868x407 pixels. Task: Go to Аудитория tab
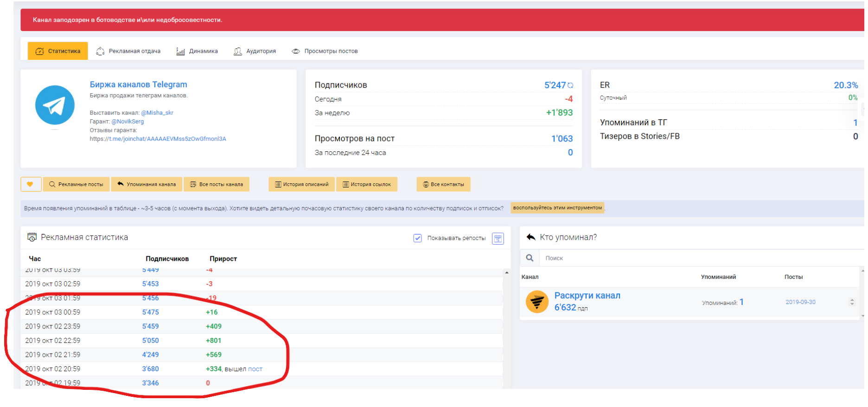point(255,51)
